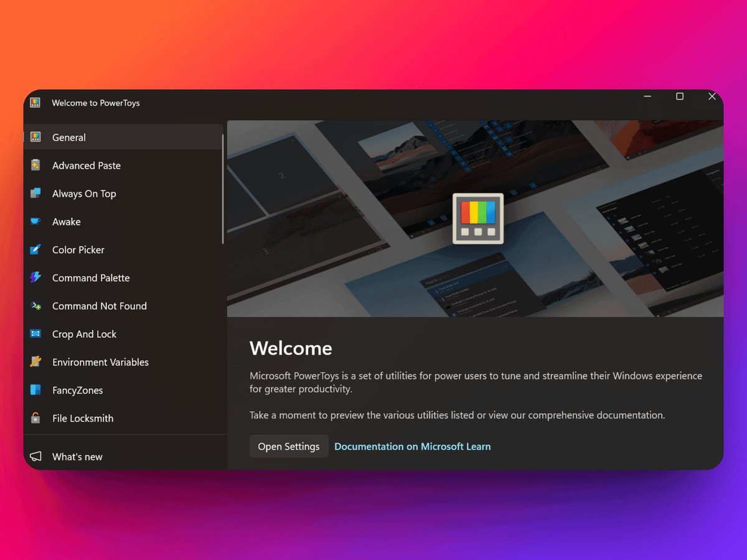Click the Crop And Lock icon
Image resolution: width=747 pixels, height=560 pixels.
click(35, 334)
